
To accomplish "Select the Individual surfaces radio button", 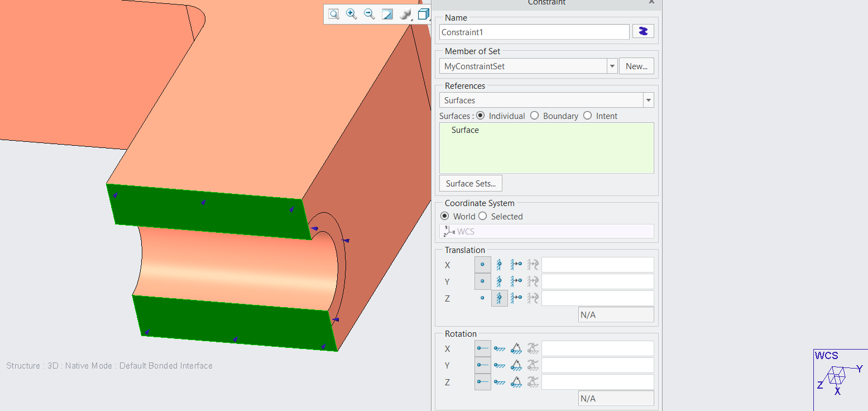I will [480, 116].
